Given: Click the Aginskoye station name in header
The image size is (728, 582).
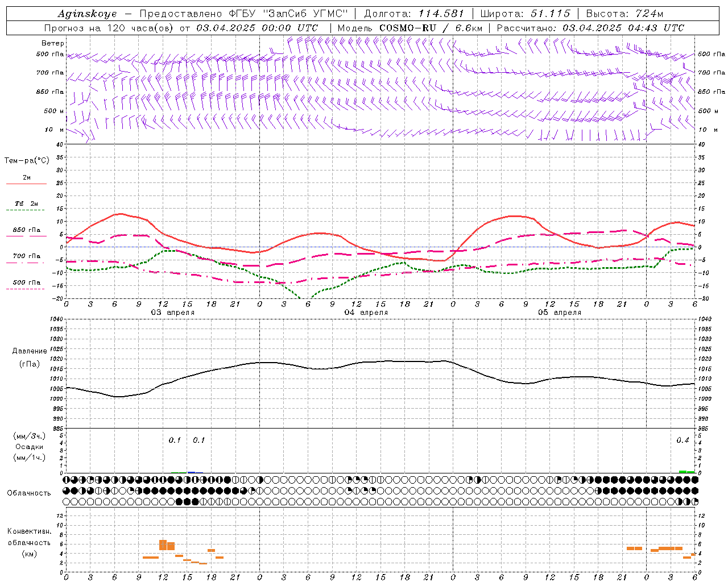Looking at the screenshot, I should [87, 14].
